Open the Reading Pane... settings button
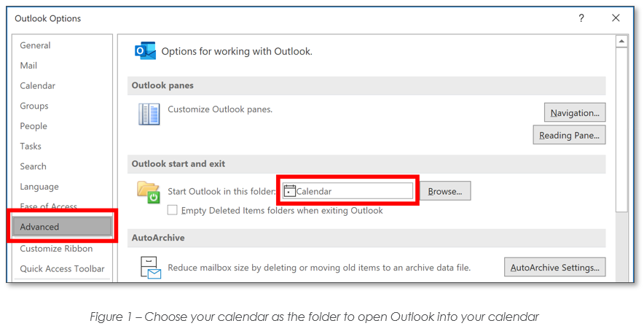The image size is (644, 326). coord(569,135)
